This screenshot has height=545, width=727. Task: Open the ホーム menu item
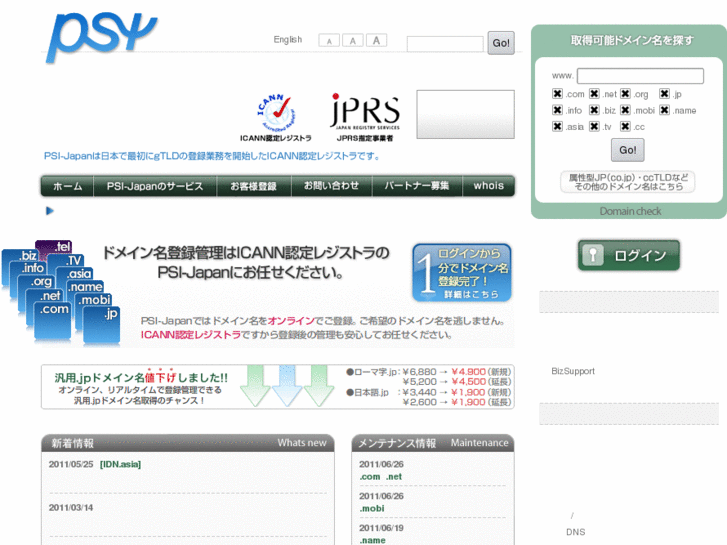pos(68,186)
